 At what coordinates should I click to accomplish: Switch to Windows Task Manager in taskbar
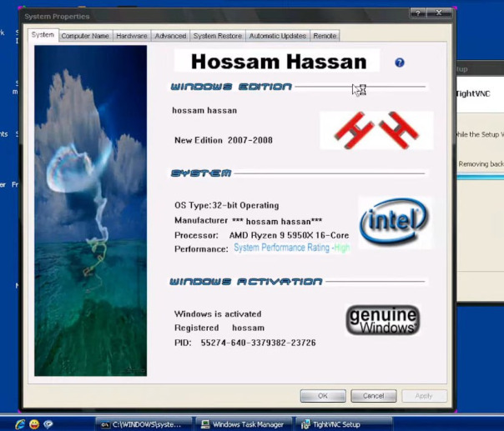244,424
